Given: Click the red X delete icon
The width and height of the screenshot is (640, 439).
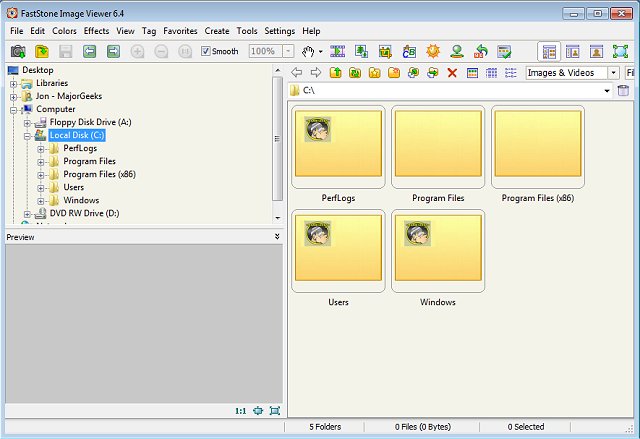Looking at the screenshot, I should pos(452,73).
